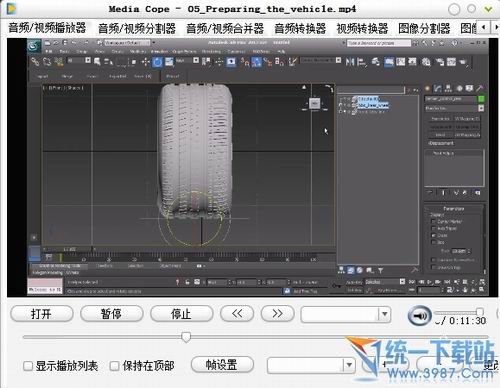The height and width of the screenshot is (388, 500).
Task: Pause playback with 暂停 button
Action: pos(112,314)
